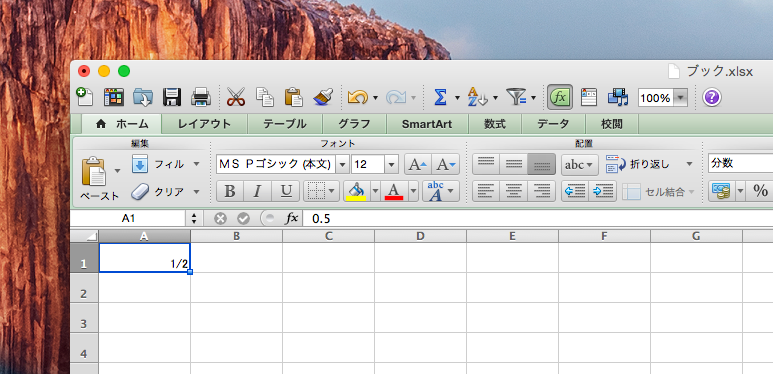The image size is (773, 374).
Task: Click the Name Box showing A1
Action: [x=128, y=218]
